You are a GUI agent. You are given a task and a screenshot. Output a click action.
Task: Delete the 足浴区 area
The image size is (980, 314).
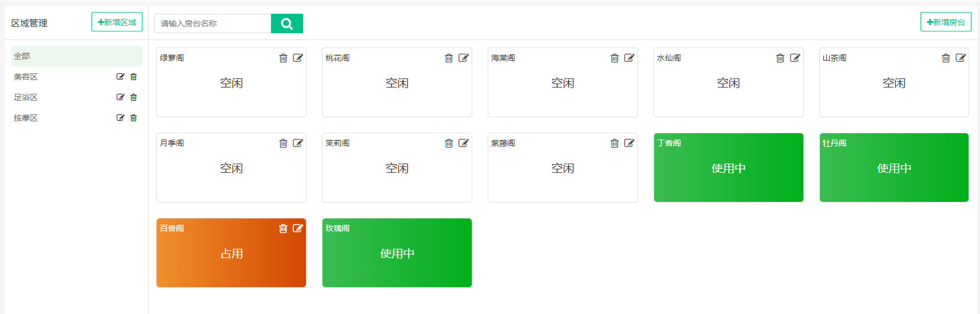[134, 97]
